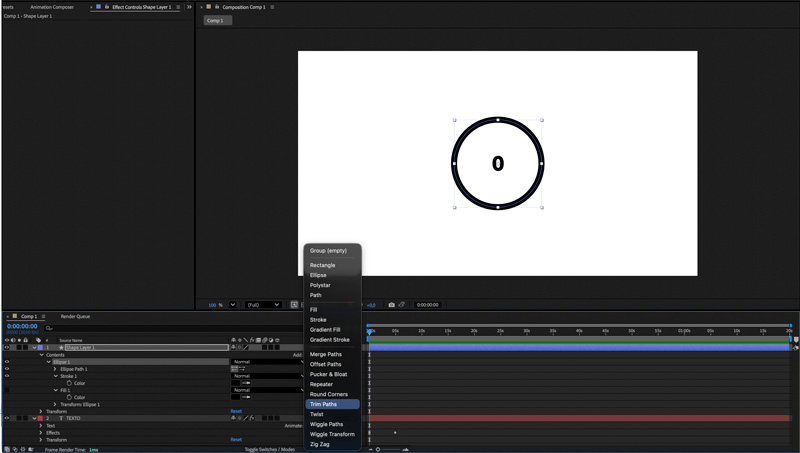Open the Render Queue tab

coord(75,316)
